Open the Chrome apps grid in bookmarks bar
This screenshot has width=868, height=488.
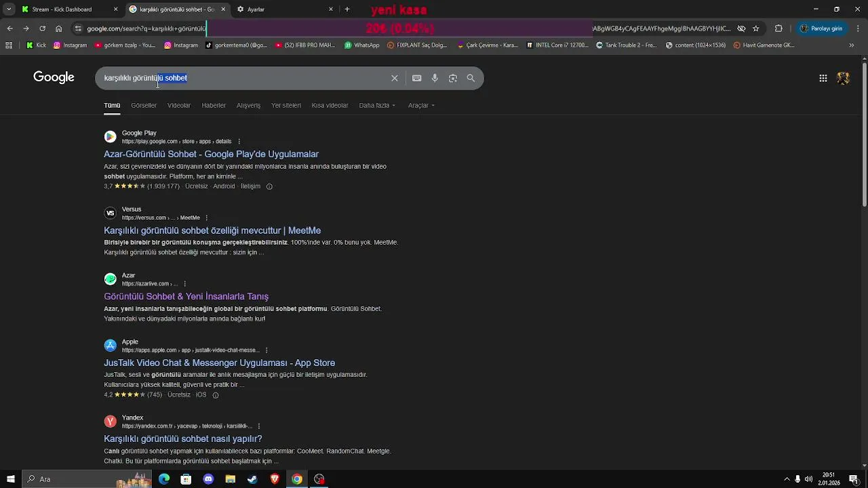(x=9, y=45)
